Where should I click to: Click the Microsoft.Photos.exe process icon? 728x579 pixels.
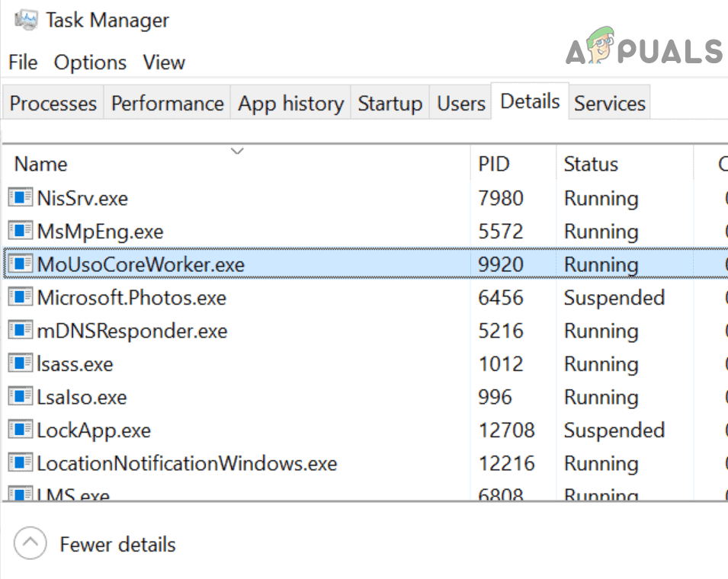pyautogui.click(x=20, y=297)
